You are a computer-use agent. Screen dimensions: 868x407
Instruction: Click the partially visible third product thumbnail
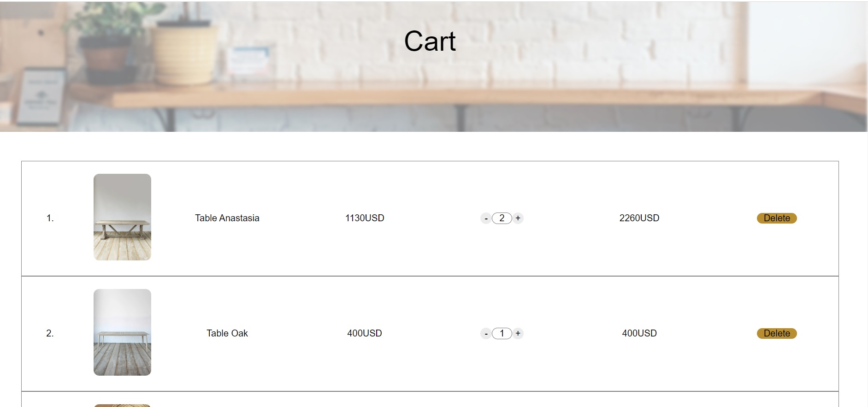point(122,405)
